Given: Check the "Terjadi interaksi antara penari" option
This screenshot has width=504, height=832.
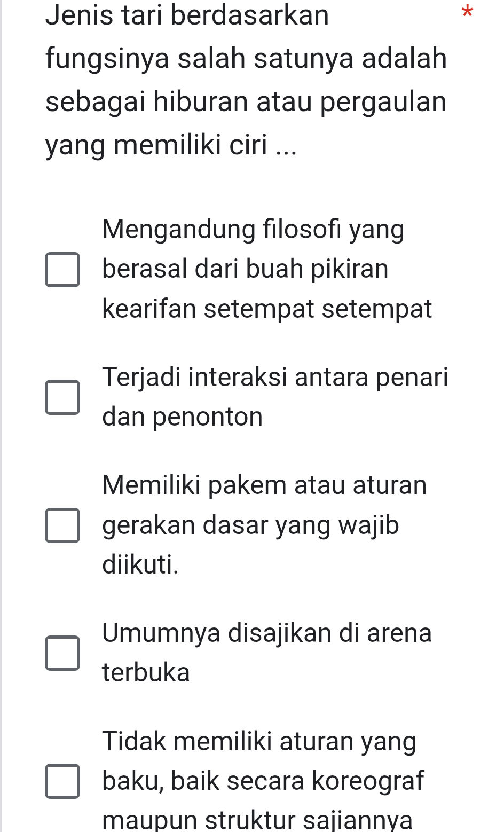Looking at the screenshot, I should coord(63,396).
